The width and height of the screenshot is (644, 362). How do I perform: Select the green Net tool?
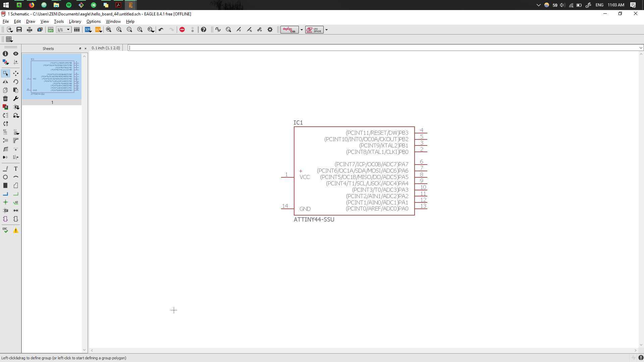coord(16,194)
